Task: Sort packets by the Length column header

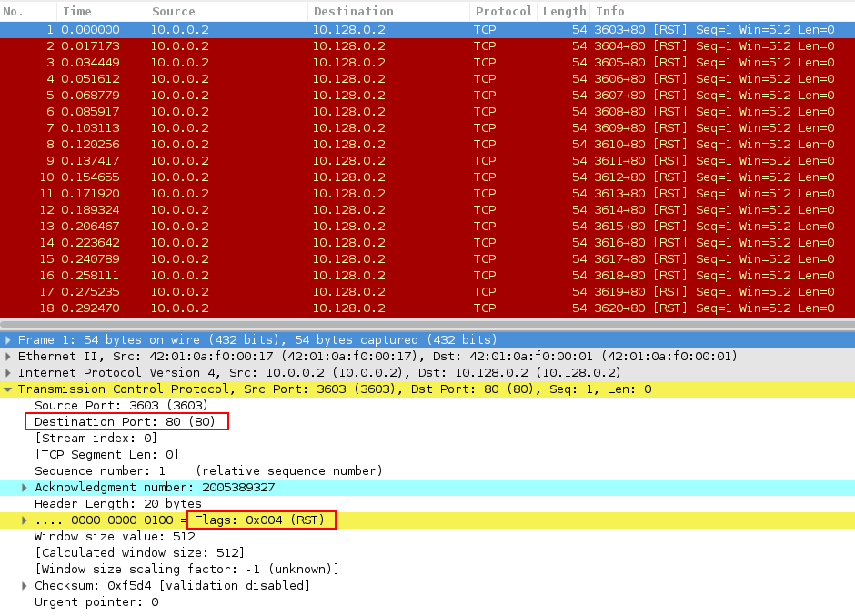Action: click(564, 11)
